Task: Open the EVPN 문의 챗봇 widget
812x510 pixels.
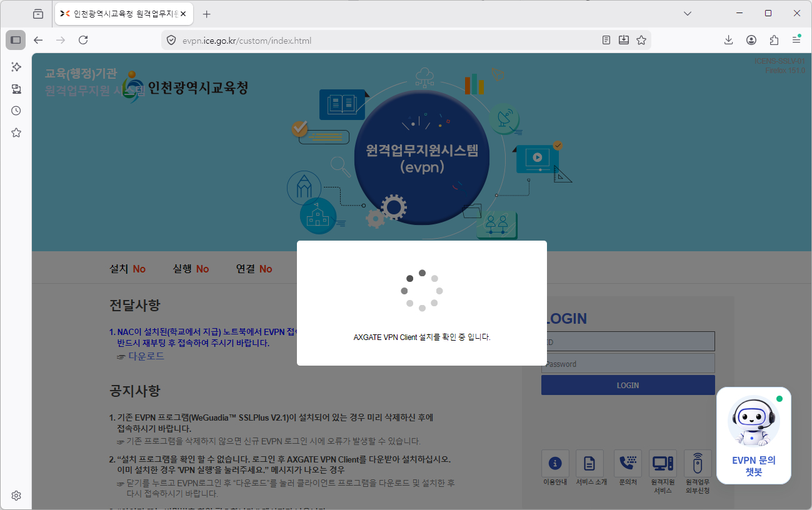Action: coord(754,436)
